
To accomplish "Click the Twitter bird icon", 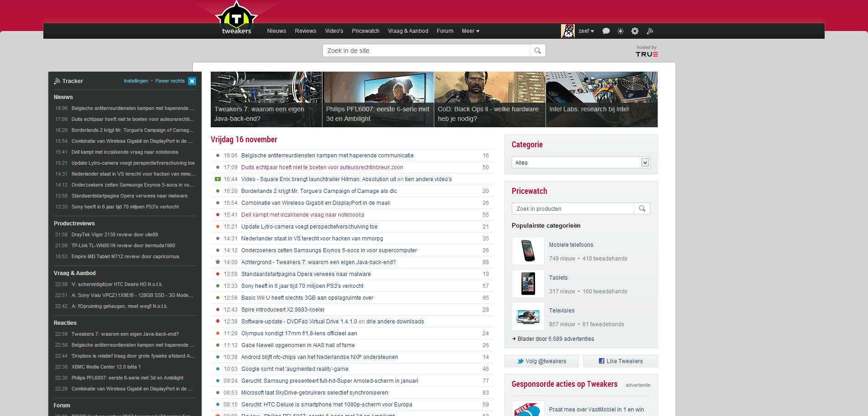I will [520, 361].
